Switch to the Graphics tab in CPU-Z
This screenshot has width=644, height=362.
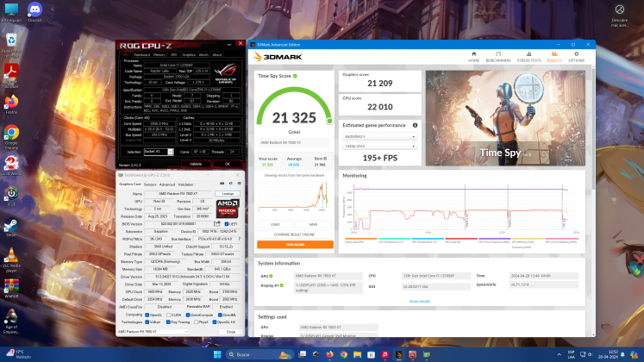coord(189,54)
